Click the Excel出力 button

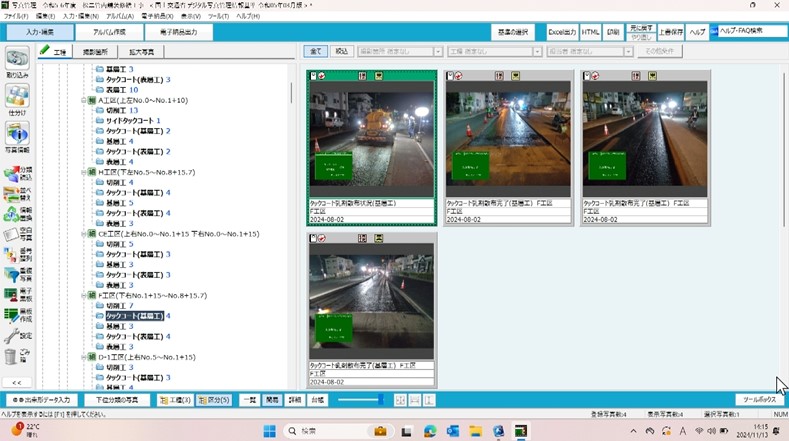click(x=562, y=33)
